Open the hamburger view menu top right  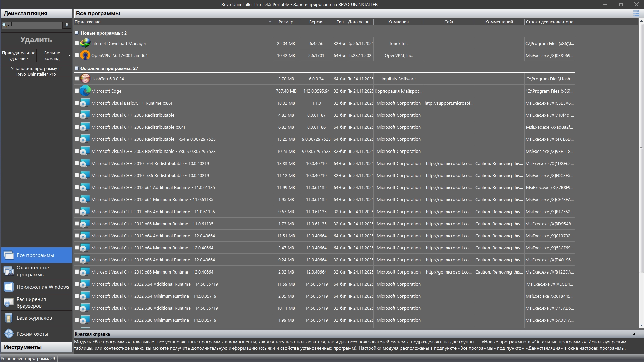coord(636,13)
